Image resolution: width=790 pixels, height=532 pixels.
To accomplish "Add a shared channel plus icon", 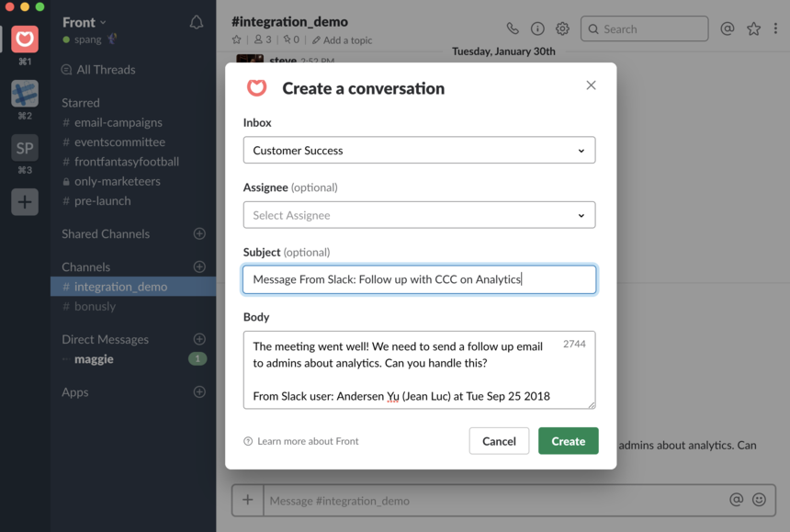I will 199,233.
